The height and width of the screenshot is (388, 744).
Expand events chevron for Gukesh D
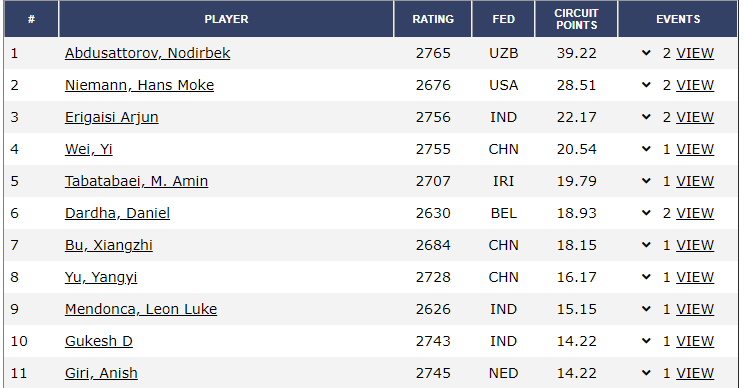[x=646, y=341]
